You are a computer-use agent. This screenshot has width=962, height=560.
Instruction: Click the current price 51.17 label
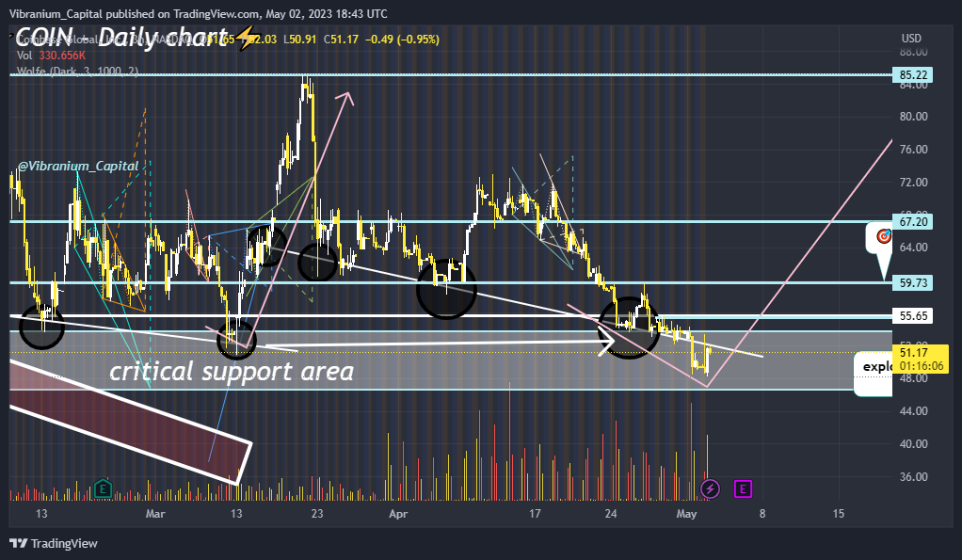(913, 353)
